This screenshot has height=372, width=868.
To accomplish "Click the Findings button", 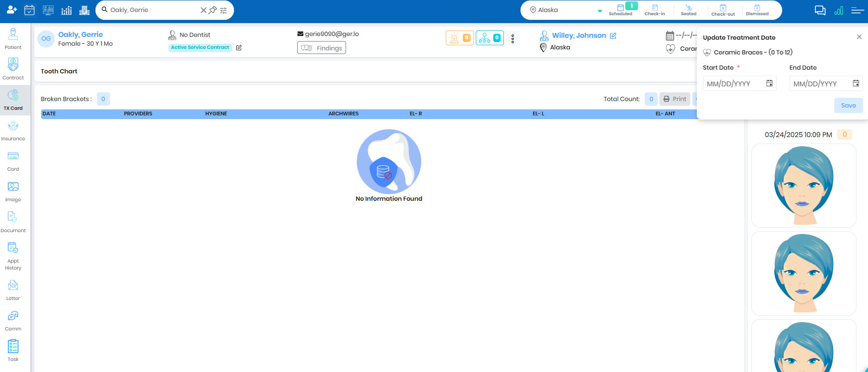I will (x=322, y=48).
